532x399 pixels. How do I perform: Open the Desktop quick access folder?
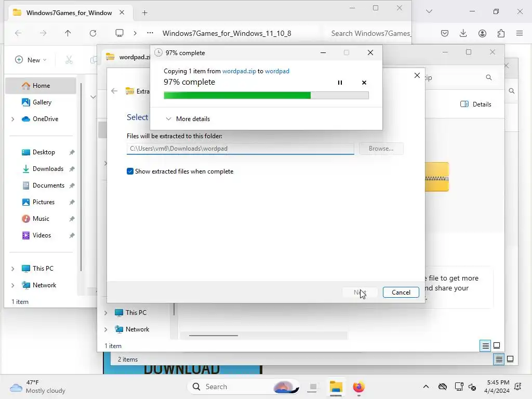tap(44, 152)
